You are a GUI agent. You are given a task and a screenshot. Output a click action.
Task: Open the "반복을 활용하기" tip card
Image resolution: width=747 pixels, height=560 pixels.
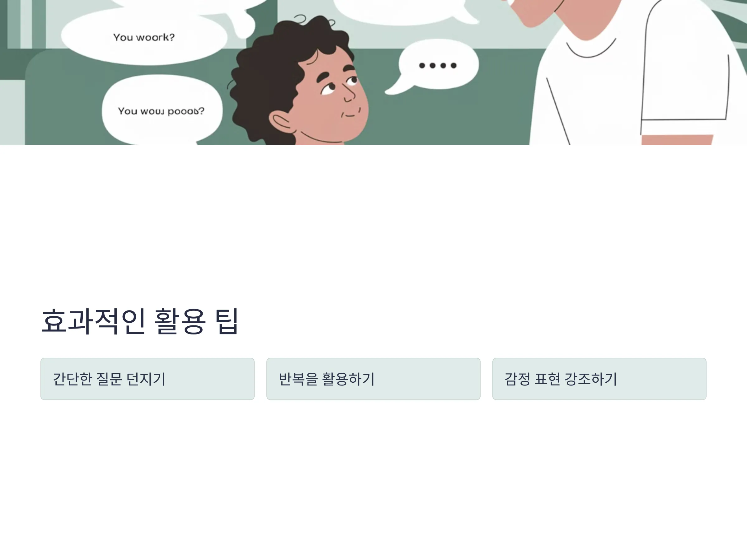click(x=373, y=379)
